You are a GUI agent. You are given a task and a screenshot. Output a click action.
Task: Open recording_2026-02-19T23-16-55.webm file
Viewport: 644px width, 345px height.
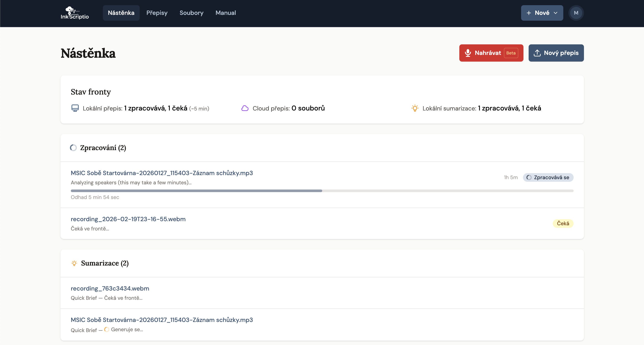pyautogui.click(x=128, y=219)
